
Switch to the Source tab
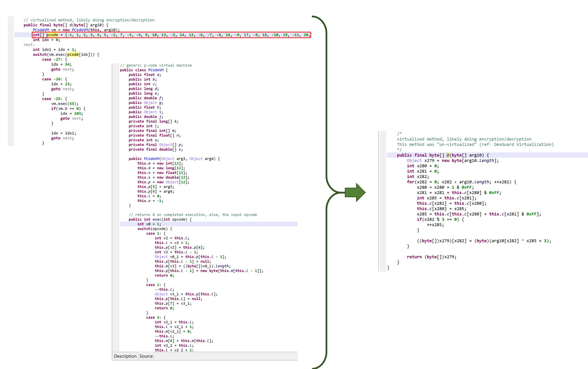point(146,356)
